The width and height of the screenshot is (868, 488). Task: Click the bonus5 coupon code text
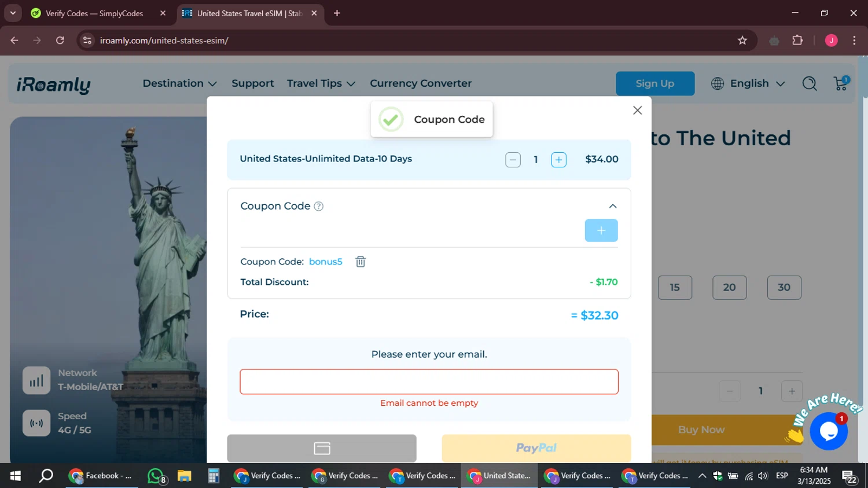pos(325,262)
